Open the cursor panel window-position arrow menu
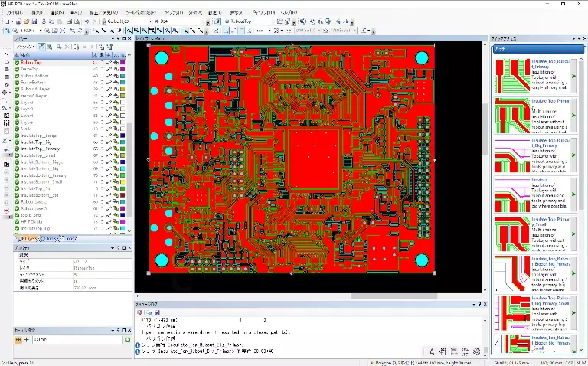 click(113, 330)
